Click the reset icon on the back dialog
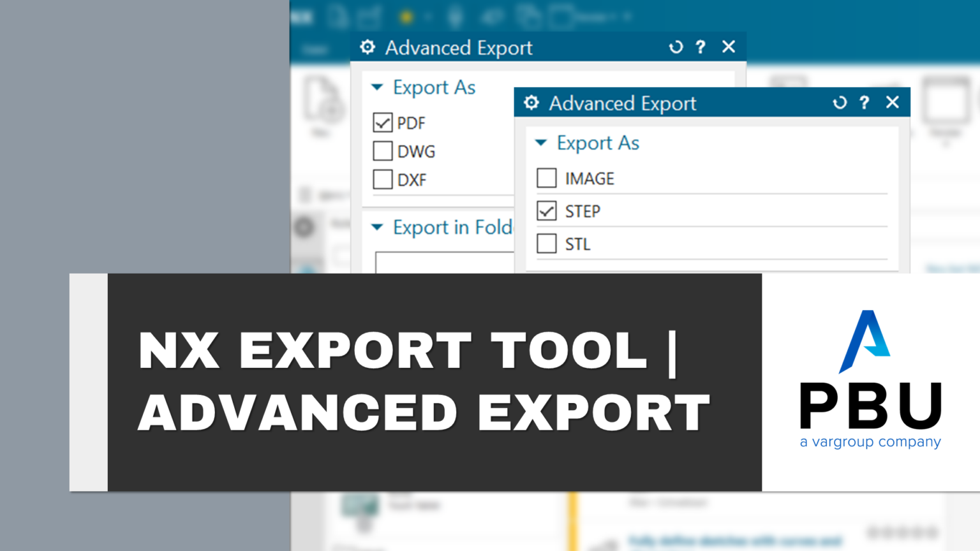 pyautogui.click(x=676, y=47)
